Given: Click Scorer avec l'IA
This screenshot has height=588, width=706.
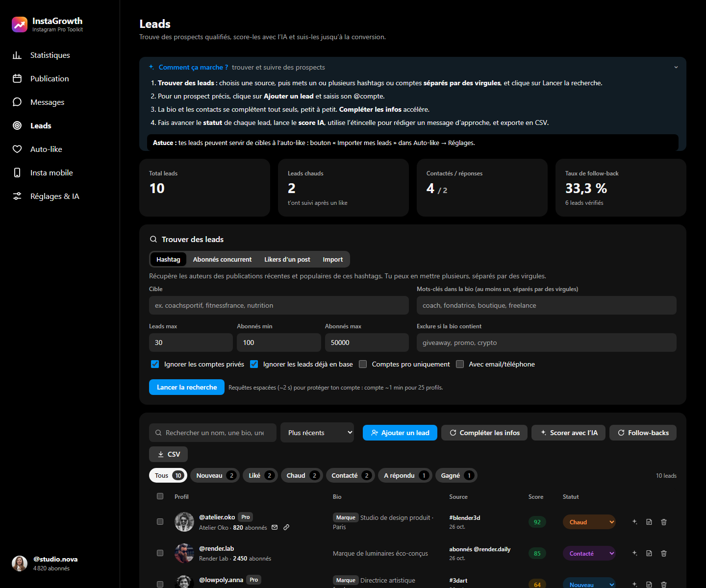Looking at the screenshot, I should click(x=569, y=433).
